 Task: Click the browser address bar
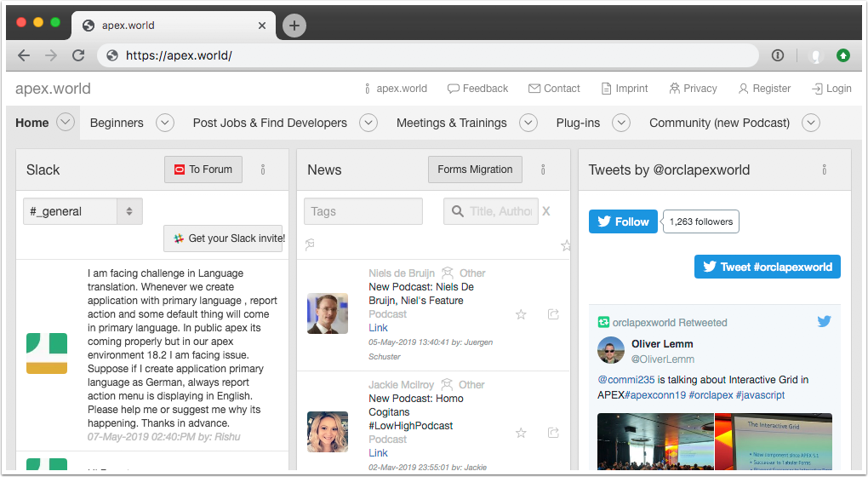pyautogui.click(x=427, y=55)
